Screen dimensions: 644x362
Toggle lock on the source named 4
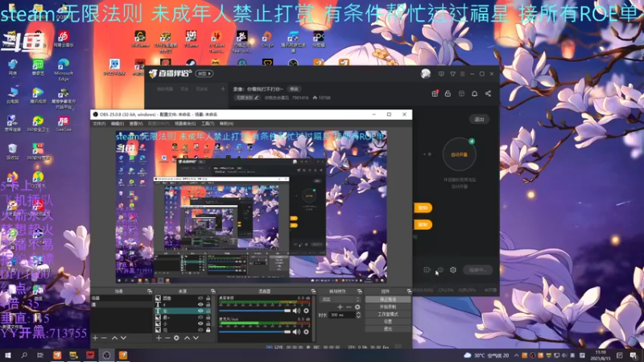point(208,305)
